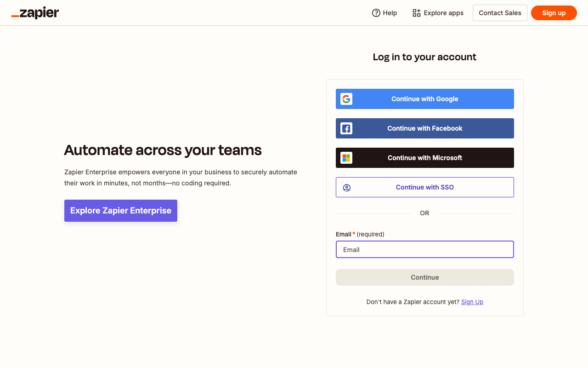Click the SSO user icon
The image size is (588, 368).
point(347,188)
